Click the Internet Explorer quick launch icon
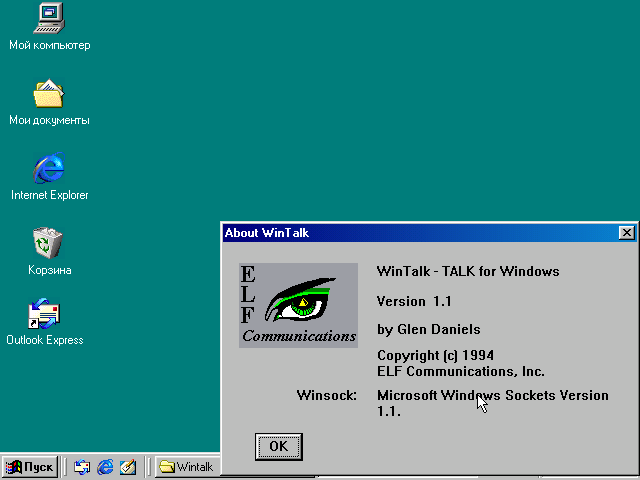 (105, 467)
